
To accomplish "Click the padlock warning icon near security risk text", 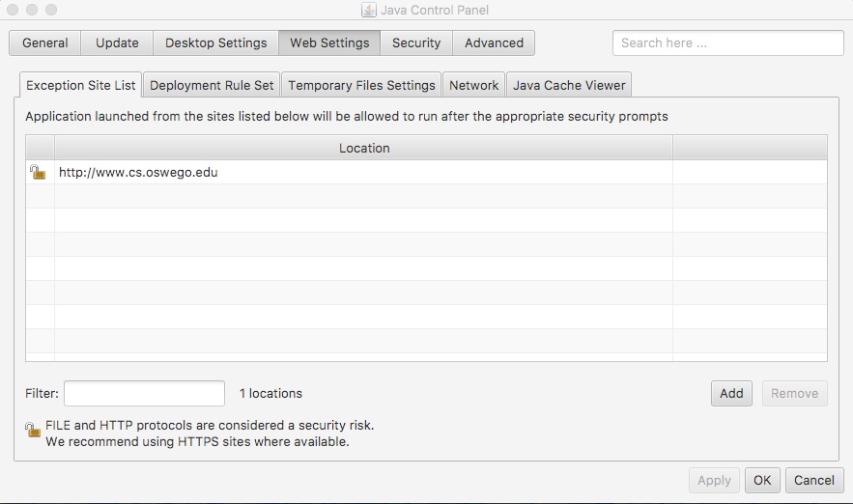I will pyautogui.click(x=35, y=429).
